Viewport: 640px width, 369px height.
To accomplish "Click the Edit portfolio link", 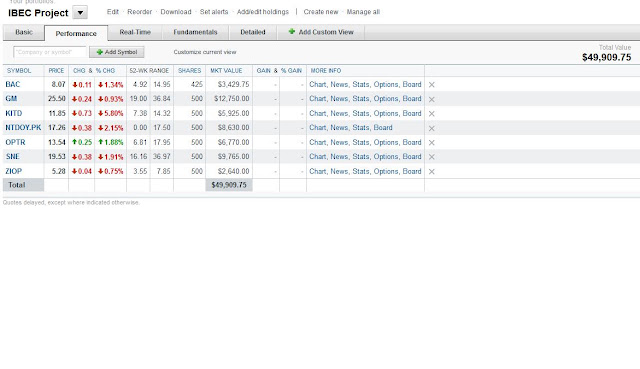I will (x=113, y=12).
